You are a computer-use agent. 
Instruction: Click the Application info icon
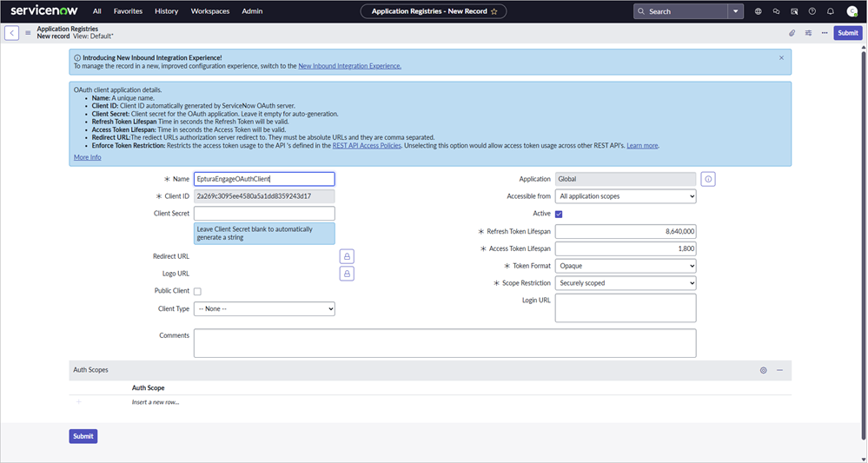(708, 179)
